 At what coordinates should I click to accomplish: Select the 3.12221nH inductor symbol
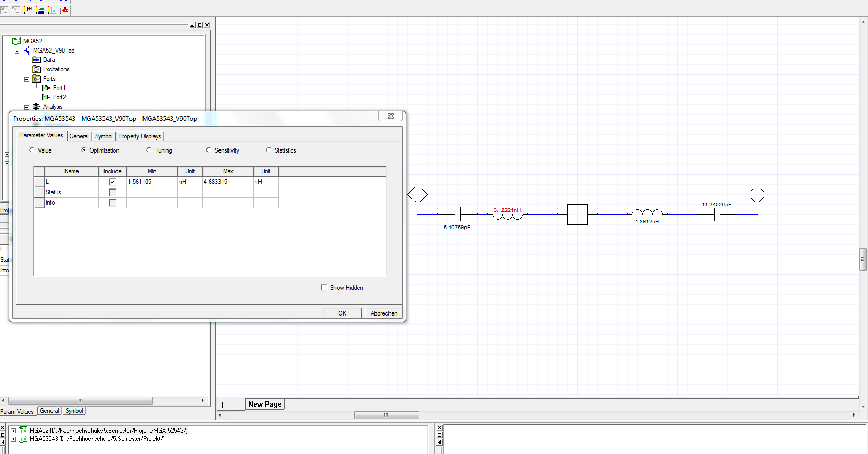507,216
